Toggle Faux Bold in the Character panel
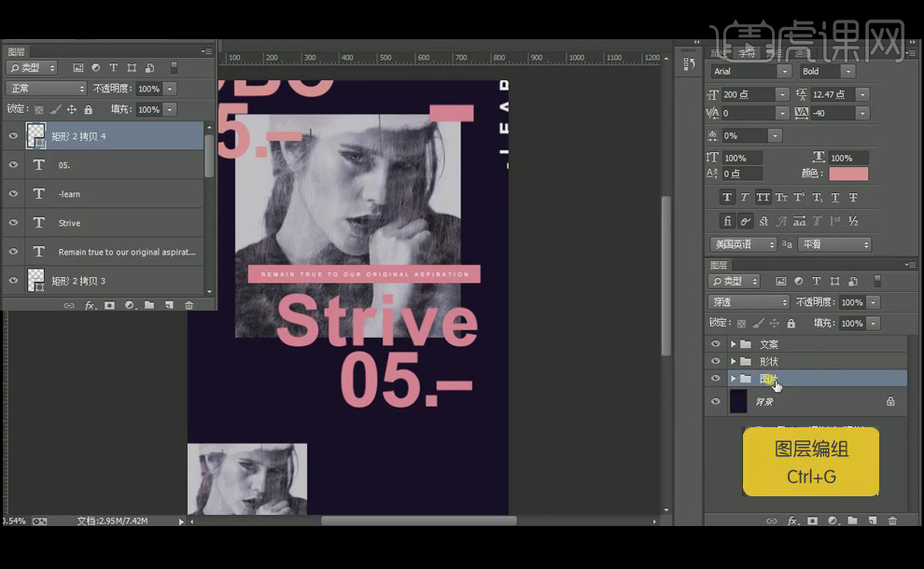Image resolution: width=924 pixels, height=569 pixels. click(727, 198)
